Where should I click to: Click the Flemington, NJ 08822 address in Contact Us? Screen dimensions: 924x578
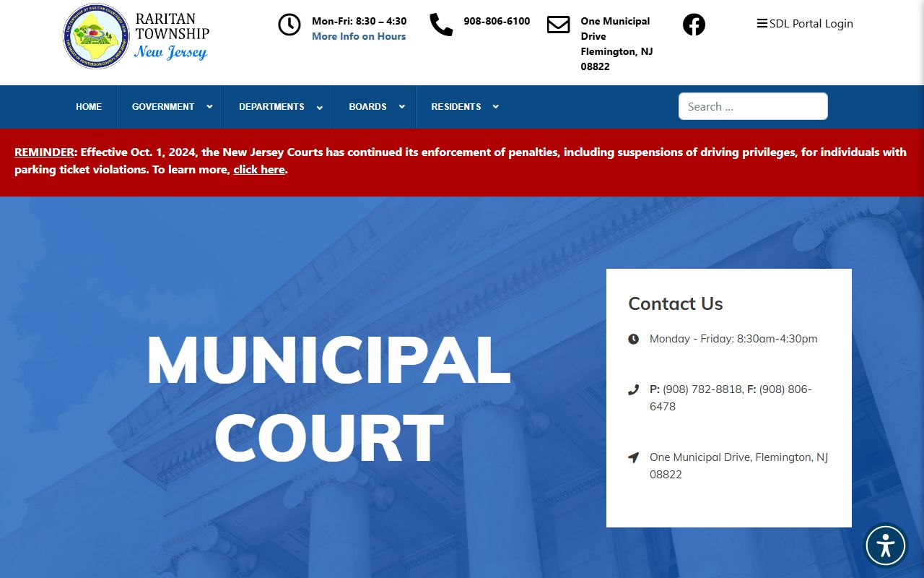pyautogui.click(x=738, y=466)
